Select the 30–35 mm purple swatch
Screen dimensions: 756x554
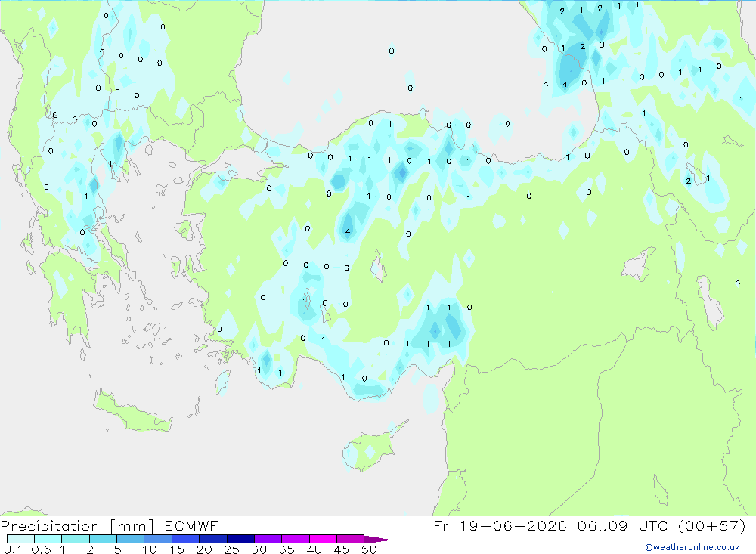(x=268, y=539)
